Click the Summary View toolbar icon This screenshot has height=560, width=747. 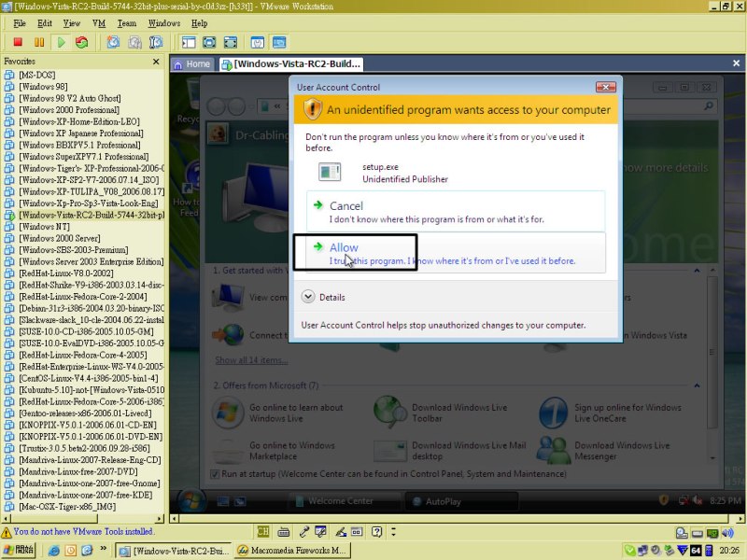(x=258, y=42)
